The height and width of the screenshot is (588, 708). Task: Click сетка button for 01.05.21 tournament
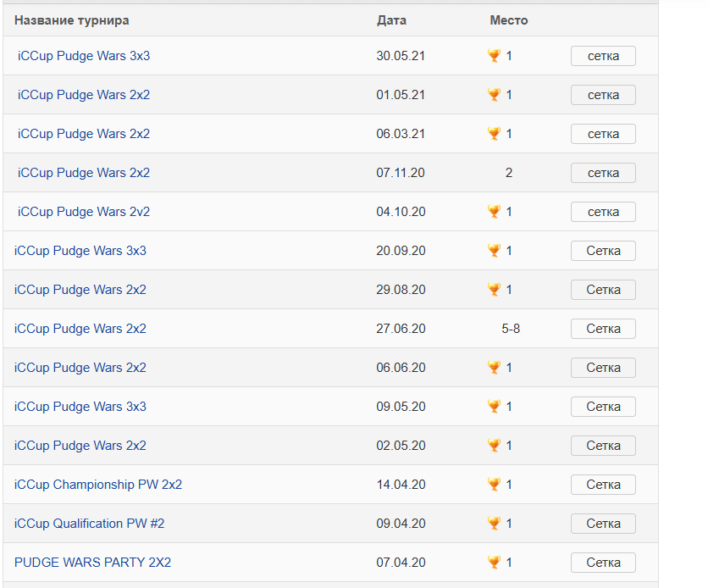[603, 95]
